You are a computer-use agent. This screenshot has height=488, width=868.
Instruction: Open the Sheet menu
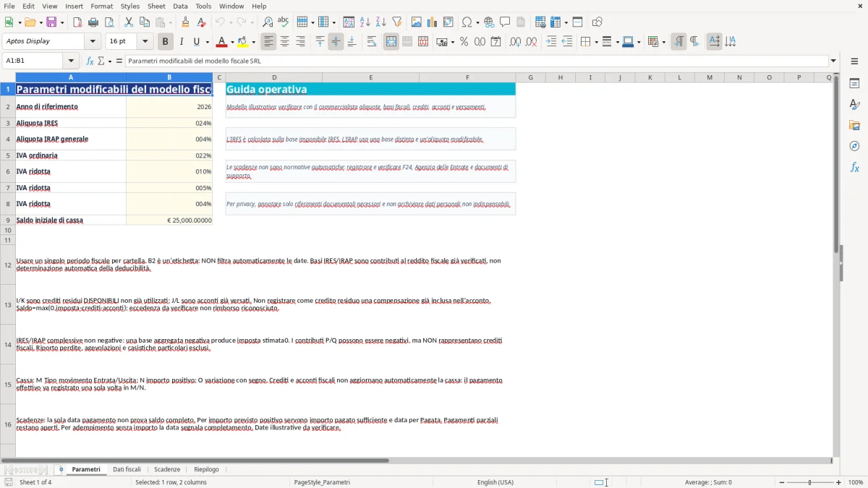point(156,6)
